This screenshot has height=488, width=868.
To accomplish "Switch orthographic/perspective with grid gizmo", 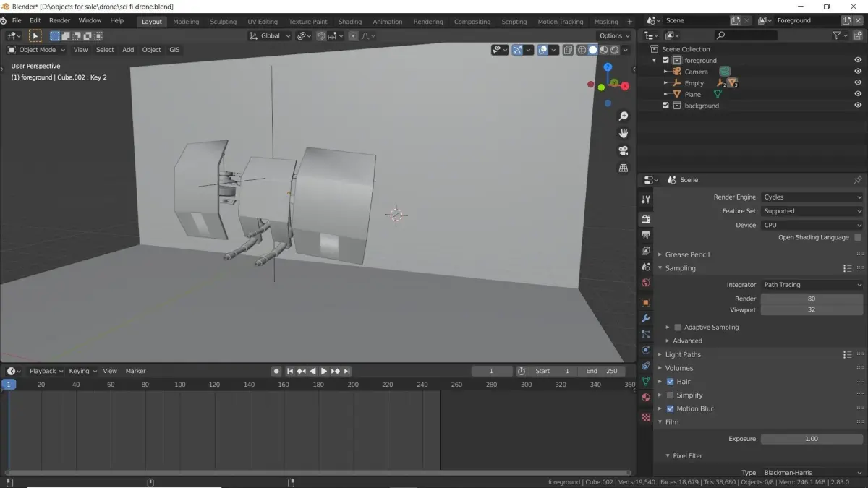I will pos(623,168).
